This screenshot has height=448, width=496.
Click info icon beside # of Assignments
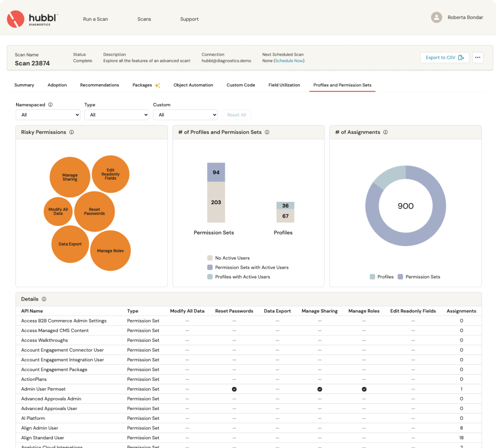point(386,132)
